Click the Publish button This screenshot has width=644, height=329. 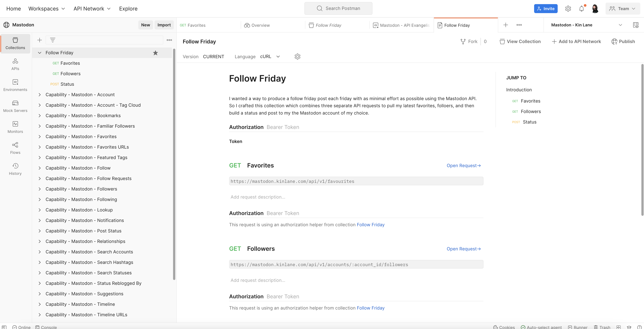coord(623,42)
